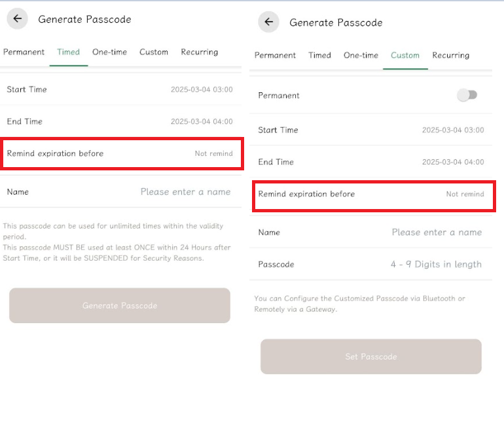The width and height of the screenshot is (504, 422).
Task: Click the back arrow on left screen
Action: pyautogui.click(x=18, y=18)
